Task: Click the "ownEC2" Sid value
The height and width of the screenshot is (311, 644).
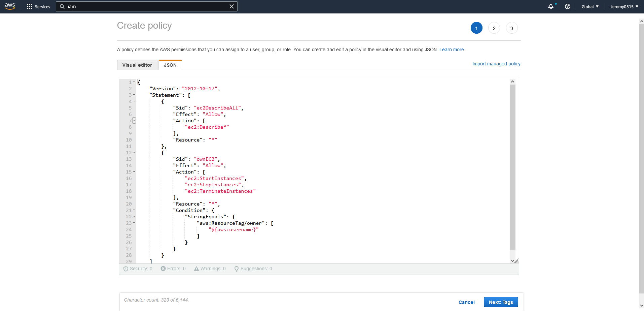Action: (206, 159)
